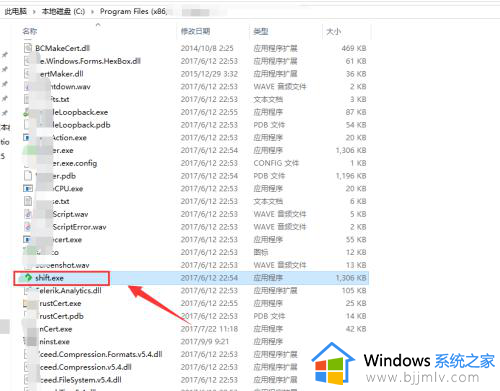500x391 pixels.
Task: Open Program Files (x86) breadcrumb segment
Action: [134, 11]
